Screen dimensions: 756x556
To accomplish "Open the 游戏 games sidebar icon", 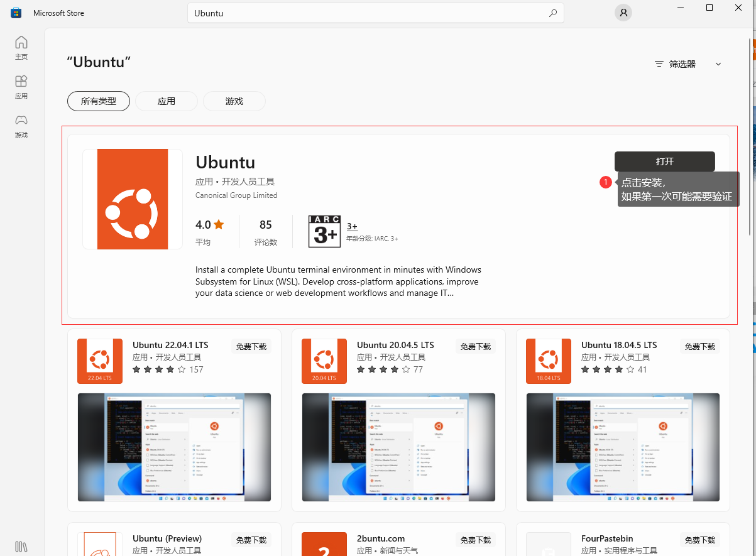I will 21,126.
